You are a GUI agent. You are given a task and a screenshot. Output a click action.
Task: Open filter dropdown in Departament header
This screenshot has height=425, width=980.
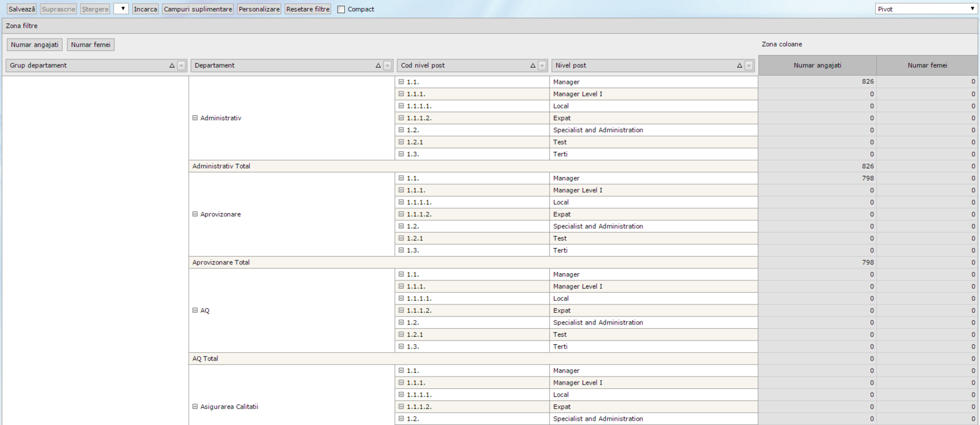click(387, 66)
